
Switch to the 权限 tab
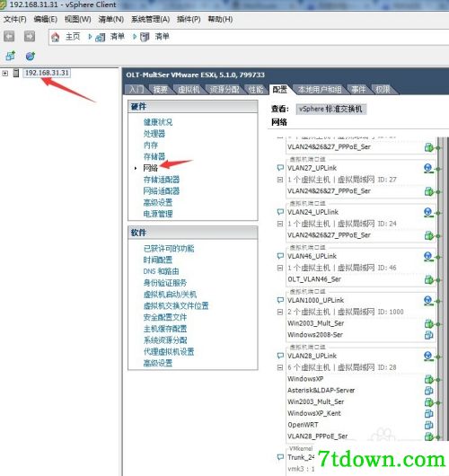(383, 90)
